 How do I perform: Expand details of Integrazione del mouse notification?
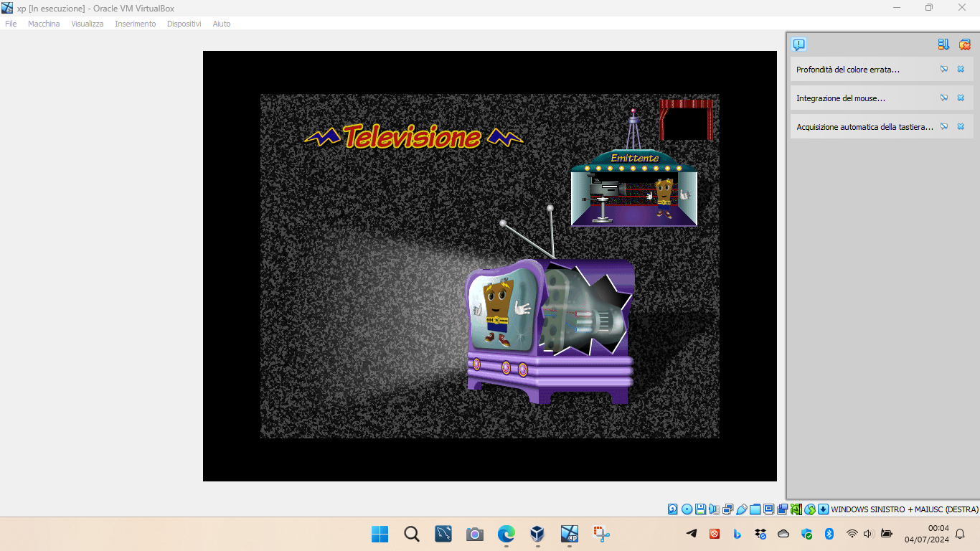click(x=944, y=98)
